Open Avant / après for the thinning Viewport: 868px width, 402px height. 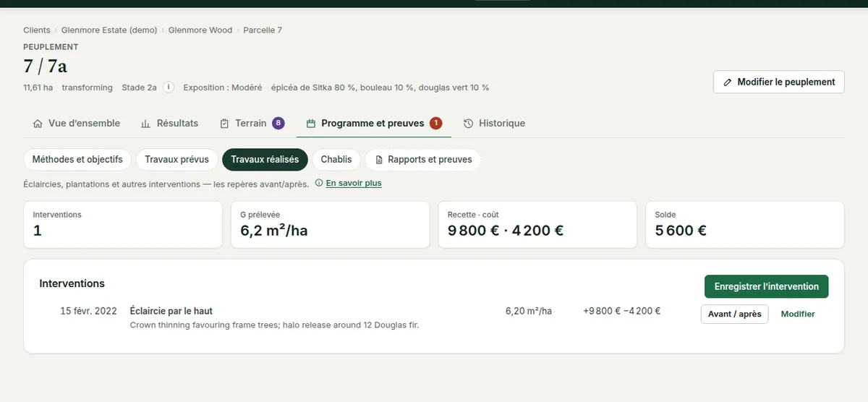coord(734,314)
